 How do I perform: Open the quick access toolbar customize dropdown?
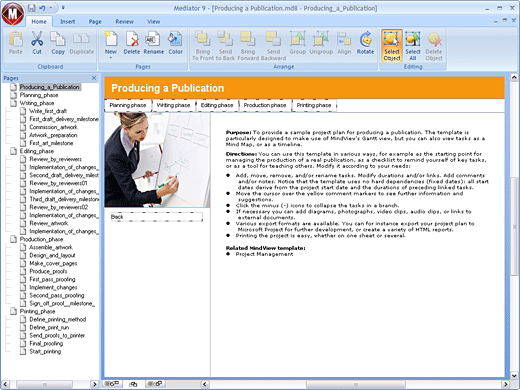pyautogui.click(x=63, y=8)
